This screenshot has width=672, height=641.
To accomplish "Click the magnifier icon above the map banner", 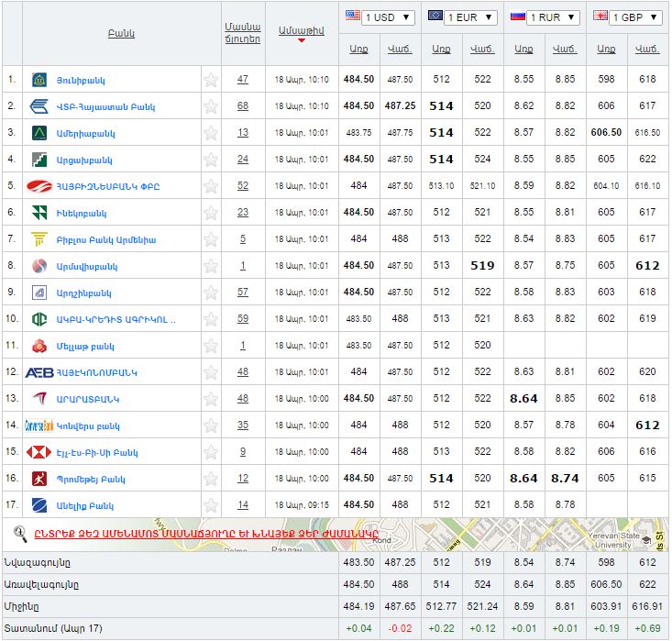I will 19,532.
